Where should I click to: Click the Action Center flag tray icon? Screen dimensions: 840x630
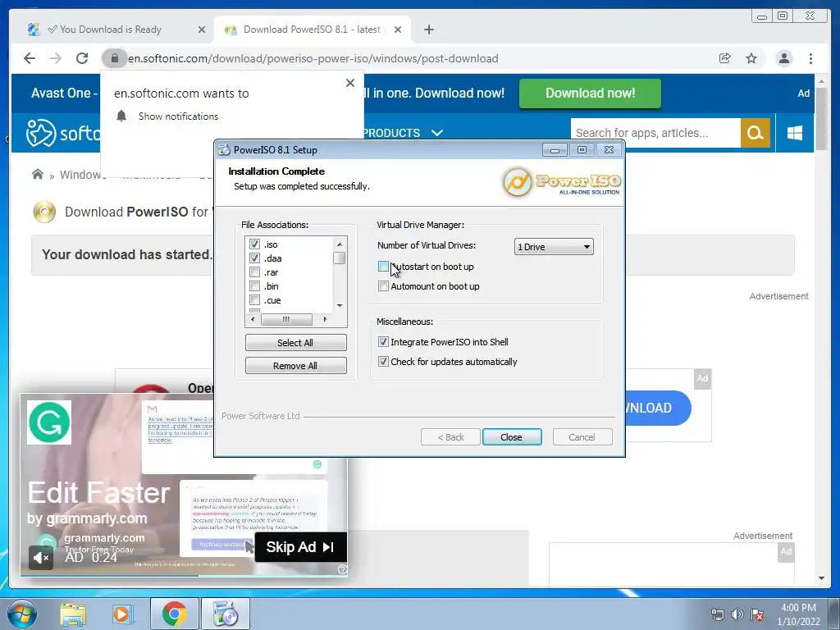click(757, 614)
